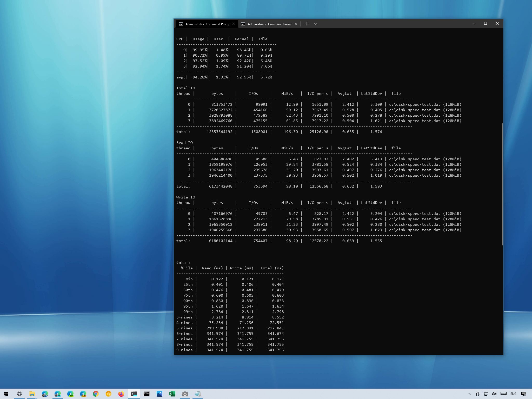This screenshot has height=399, width=532.
Task: Close second Command Prompt tab
Action: [x=296, y=24]
